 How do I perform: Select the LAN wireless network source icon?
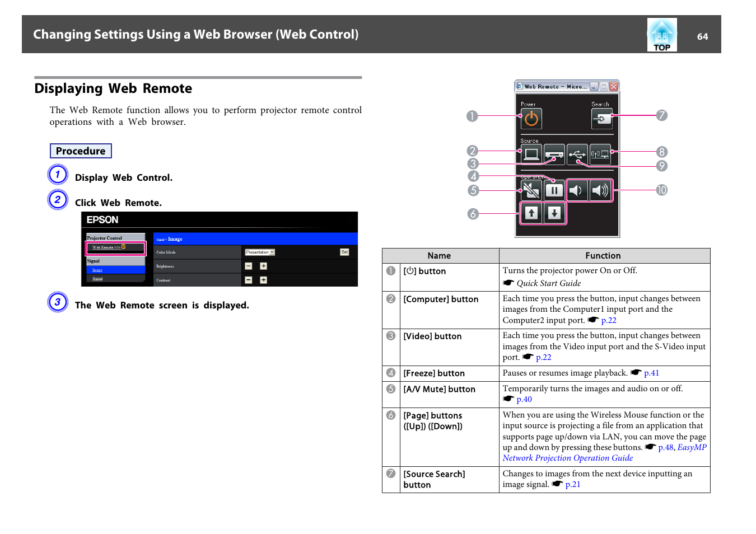click(x=600, y=154)
